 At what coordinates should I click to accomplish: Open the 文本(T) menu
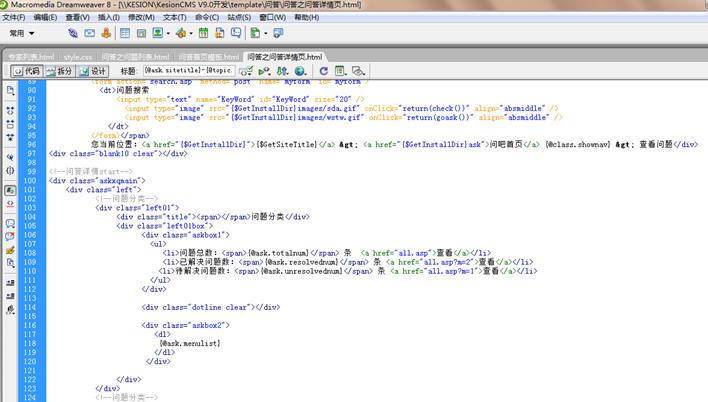174,17
